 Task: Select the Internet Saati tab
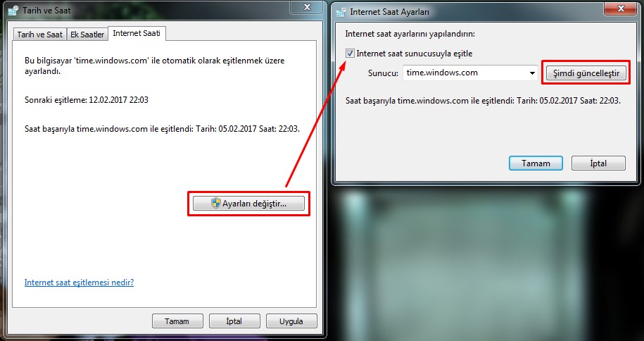(x=137, y=33)
